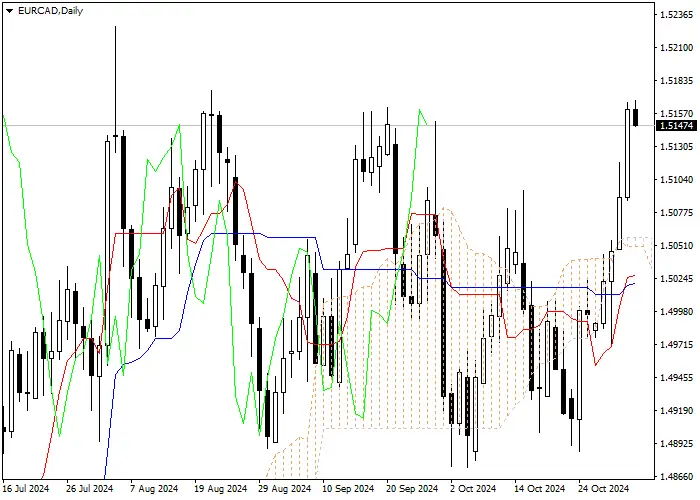Click the 1.51305 price scale label
The width and height of the screenshot is (700, 500).
[x=676, y=146]
